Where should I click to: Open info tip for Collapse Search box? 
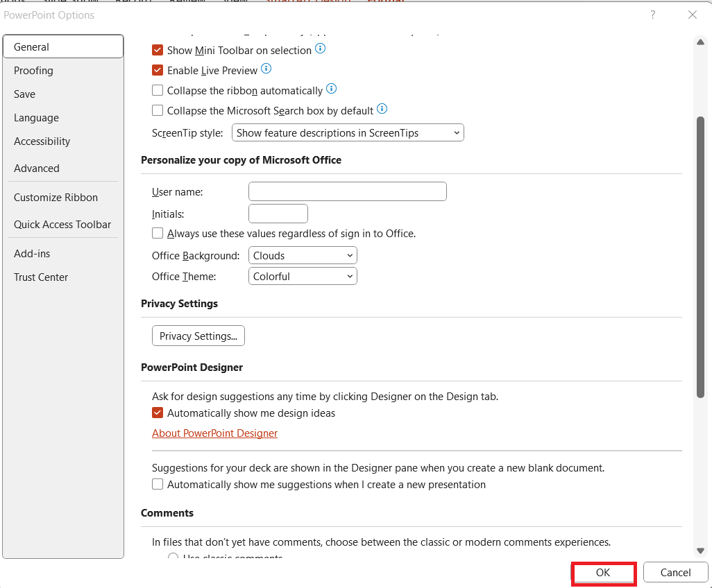click(x=382, y=108)
